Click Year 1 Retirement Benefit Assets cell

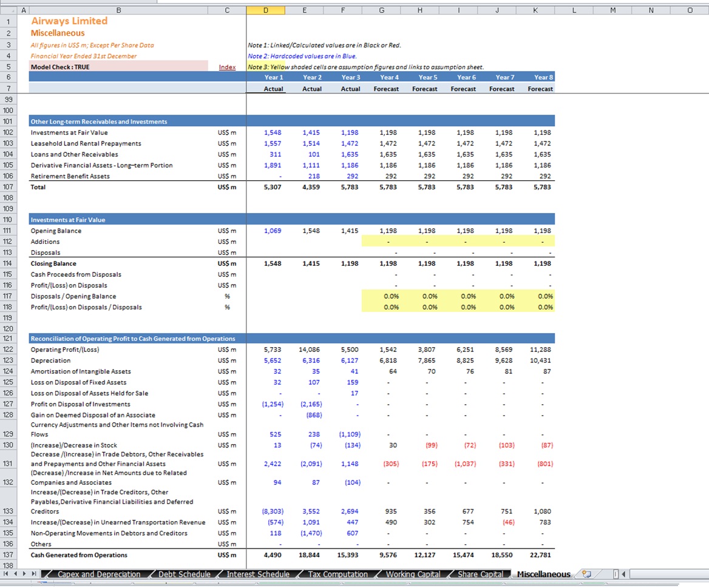pyautogui.click(x=265, y=176)
